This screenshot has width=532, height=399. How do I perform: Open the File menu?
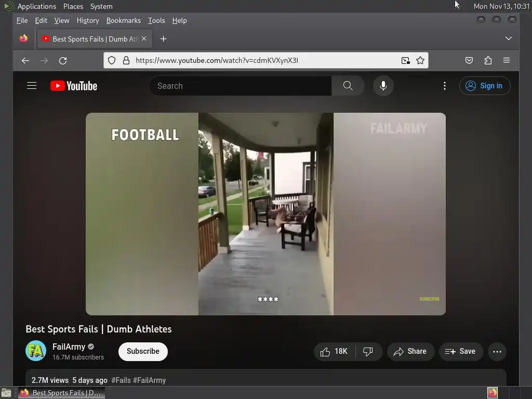point(22,21)
